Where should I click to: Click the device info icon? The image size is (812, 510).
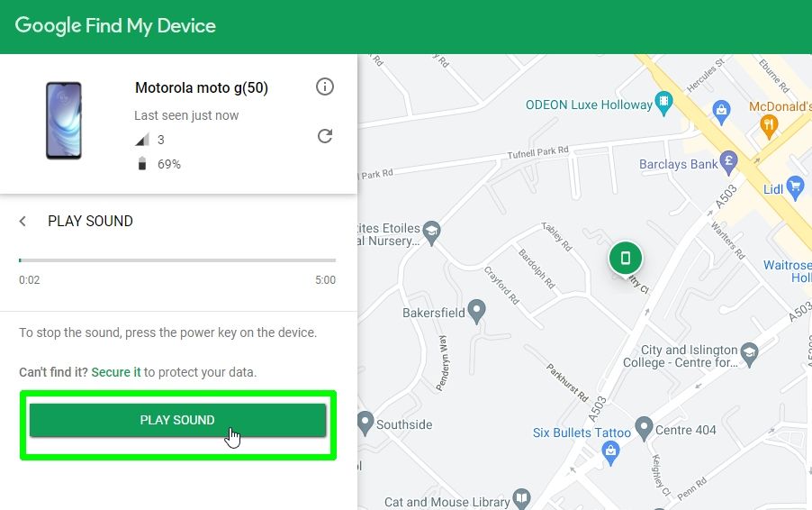coord(325,87)
